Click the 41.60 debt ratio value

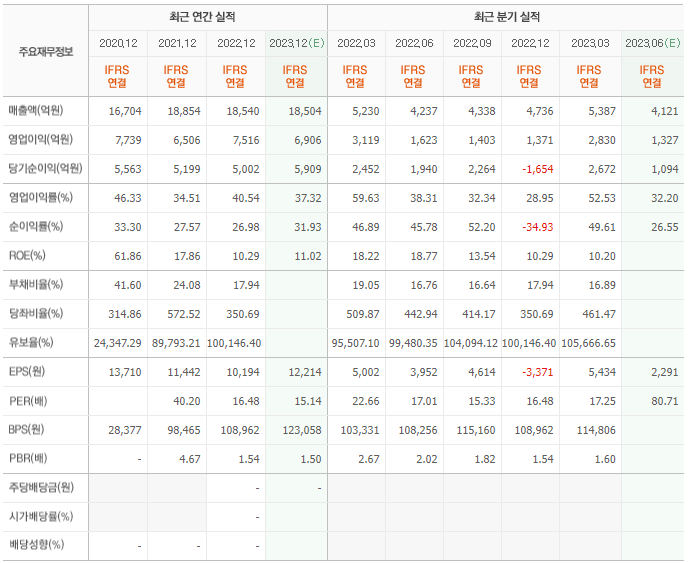128,285
